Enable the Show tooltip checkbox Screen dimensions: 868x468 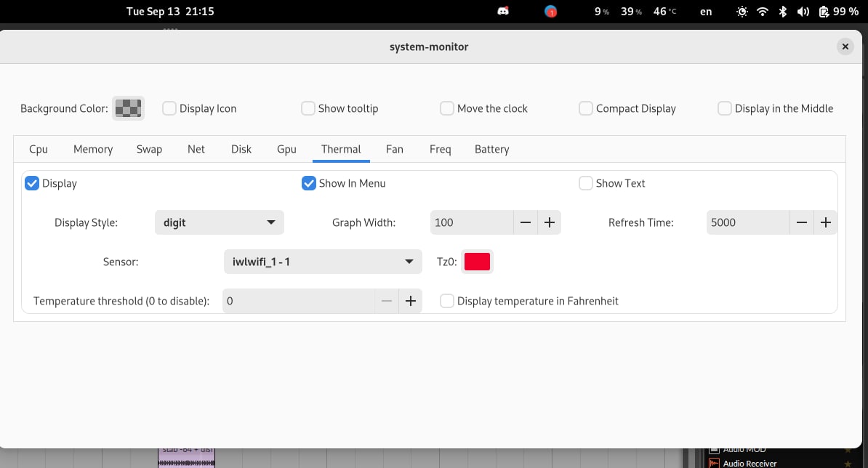point(308,108)
